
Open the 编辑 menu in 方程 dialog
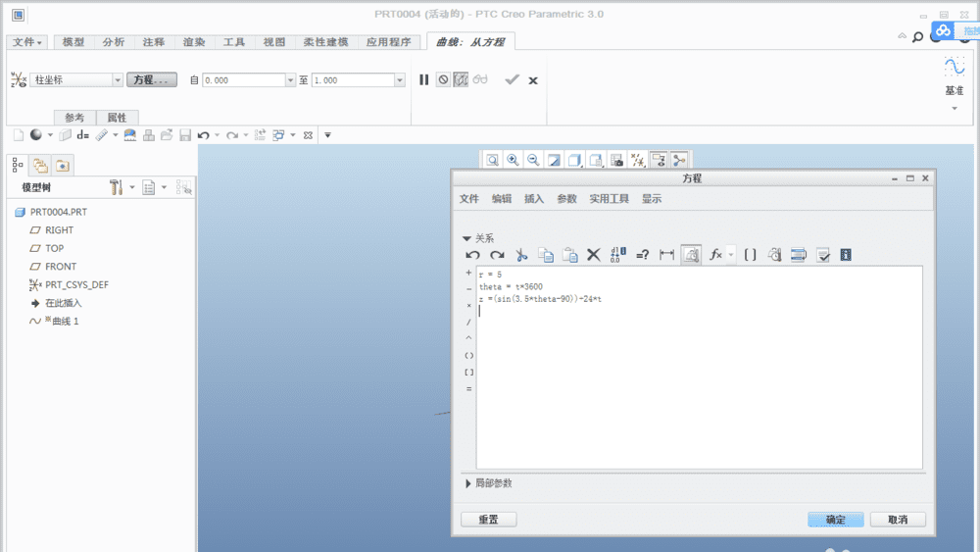501,199
